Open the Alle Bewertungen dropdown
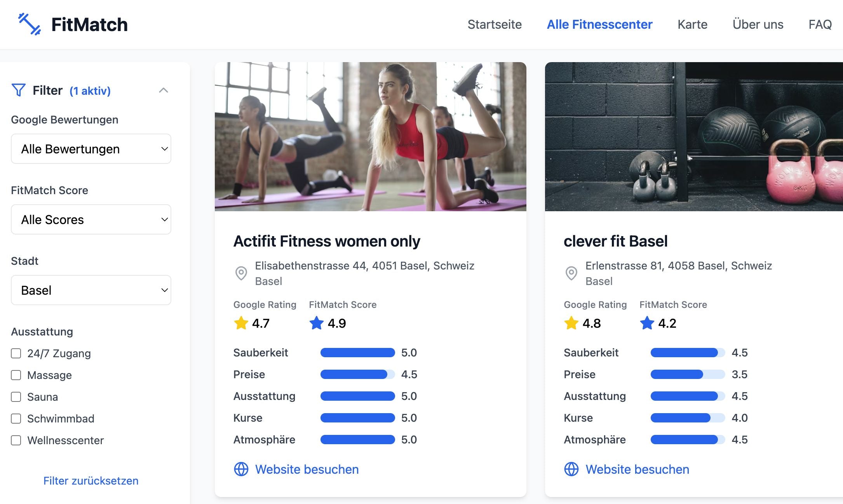843x504 pixels. coord(91,148)
